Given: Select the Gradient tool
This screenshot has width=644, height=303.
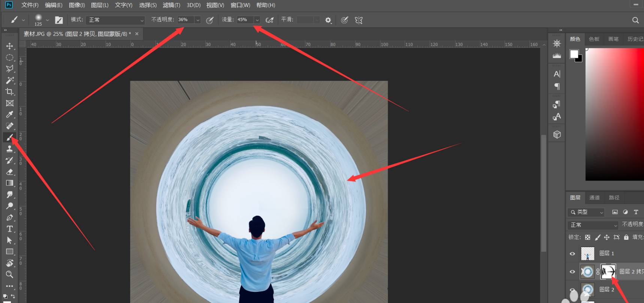Looking at the screenshot, I should pyautogui.click(x=10, y=183).
